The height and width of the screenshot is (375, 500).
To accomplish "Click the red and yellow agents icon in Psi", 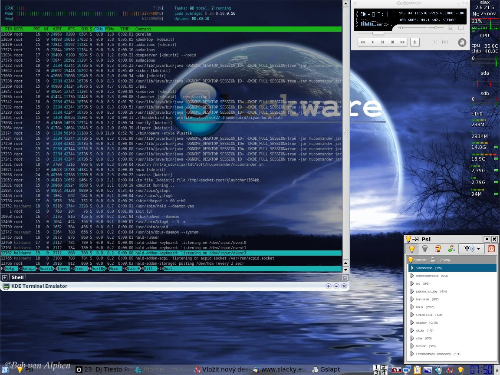I will (x=438, y=249).
